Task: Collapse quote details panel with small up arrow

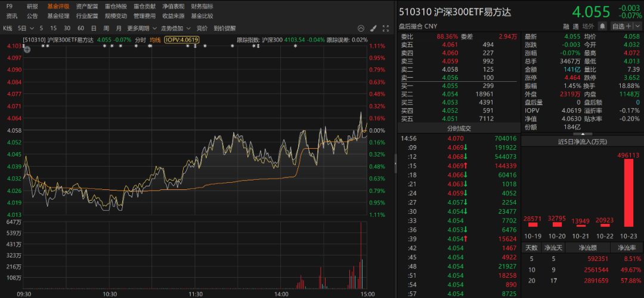Action: [582, 134]
